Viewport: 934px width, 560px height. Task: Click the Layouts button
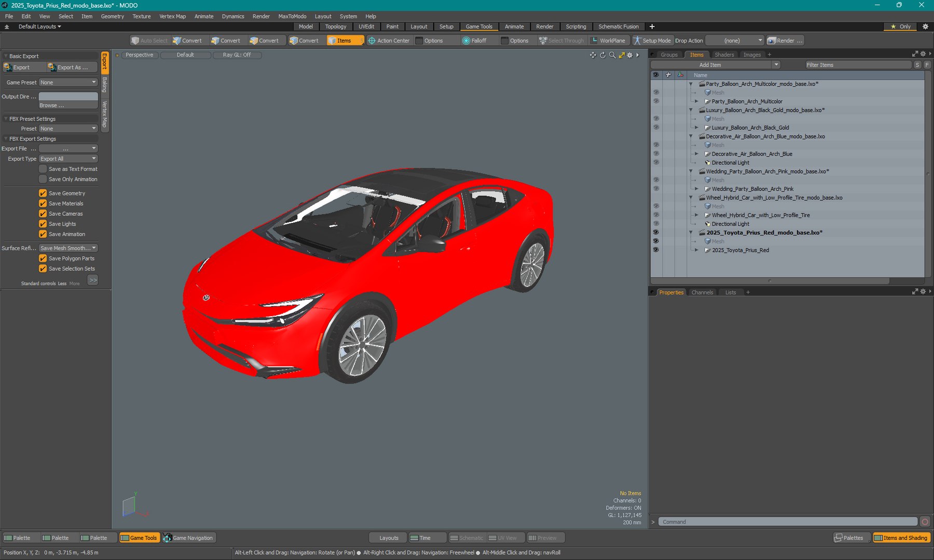(x=389, y=538)
